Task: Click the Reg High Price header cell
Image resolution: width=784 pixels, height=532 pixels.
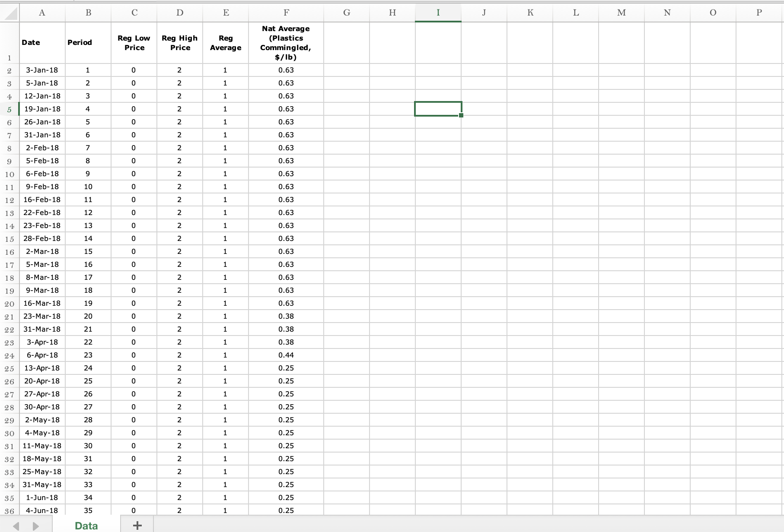Action: (x=179, y=43)
